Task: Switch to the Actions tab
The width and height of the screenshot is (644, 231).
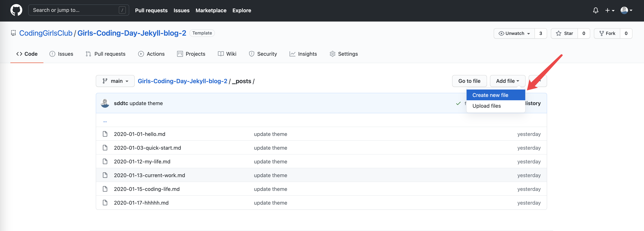Action: [x=151, y=54]
